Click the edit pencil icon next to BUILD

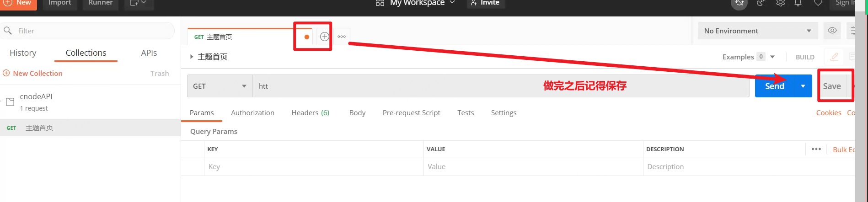point(834,57)
